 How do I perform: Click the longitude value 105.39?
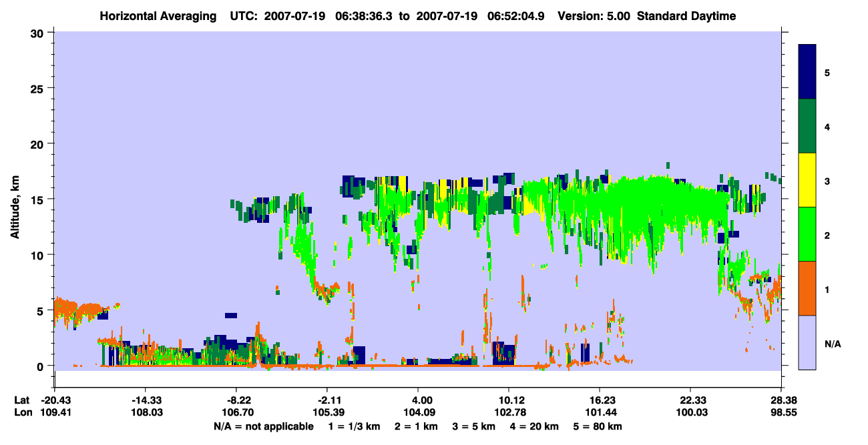point(327,413)
